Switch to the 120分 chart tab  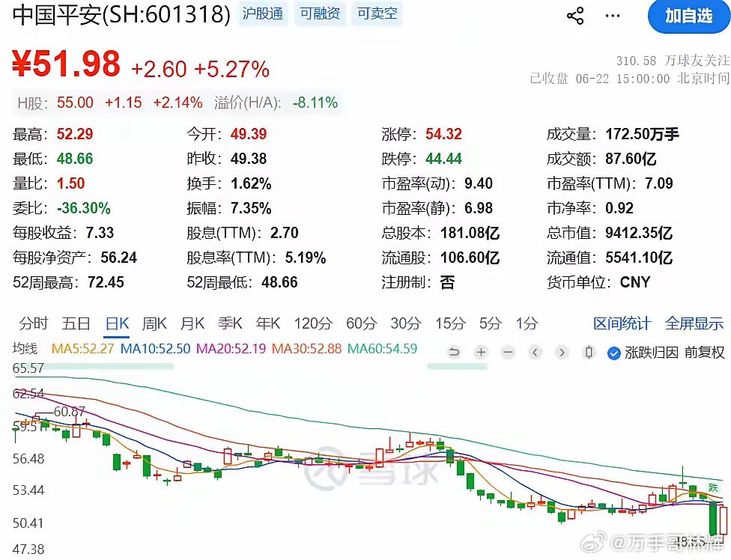click(313, 323)
